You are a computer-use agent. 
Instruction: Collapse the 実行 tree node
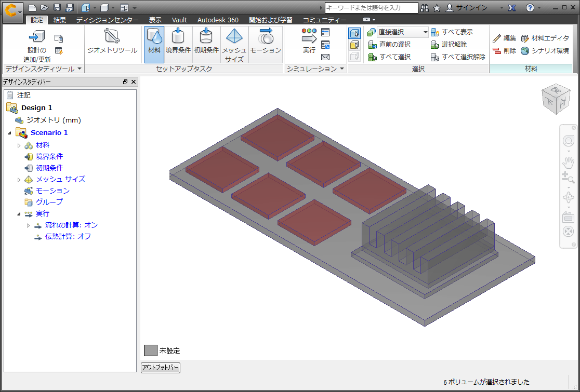[19, 214]
